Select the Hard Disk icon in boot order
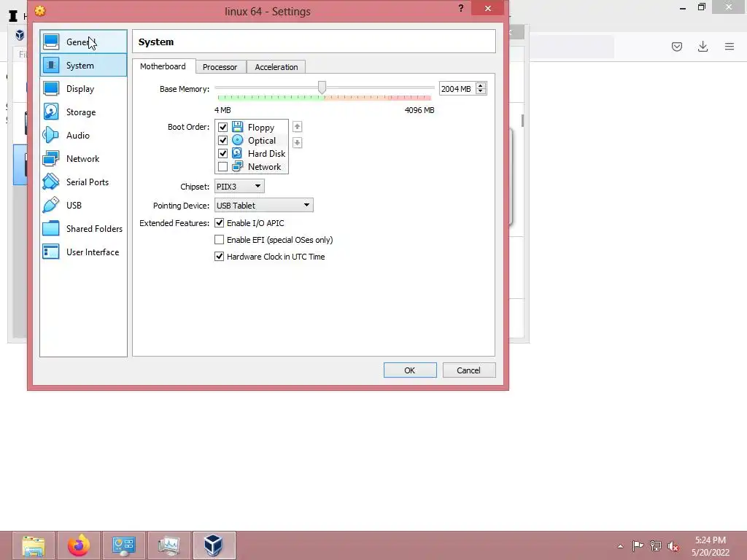The image size is (747, 560). pos(237,153)
